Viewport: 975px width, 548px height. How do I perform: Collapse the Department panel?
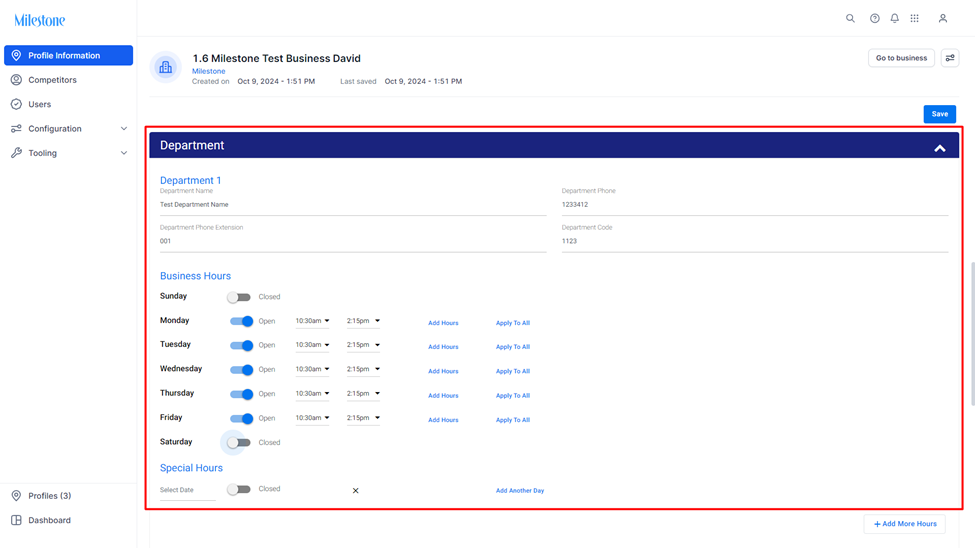pyautogui.click(x=940, y=148)
